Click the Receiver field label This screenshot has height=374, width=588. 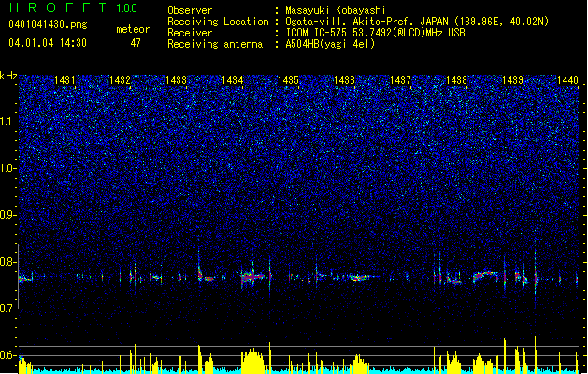click(190, 33)
